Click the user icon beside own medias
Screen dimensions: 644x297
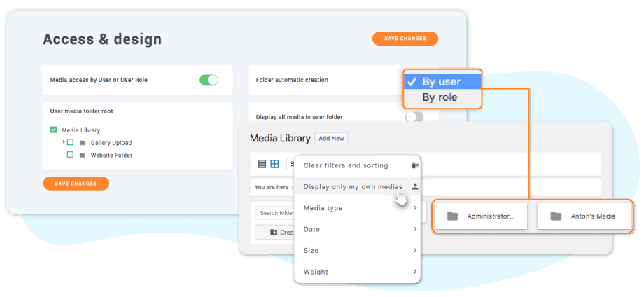tap(414, 186)
